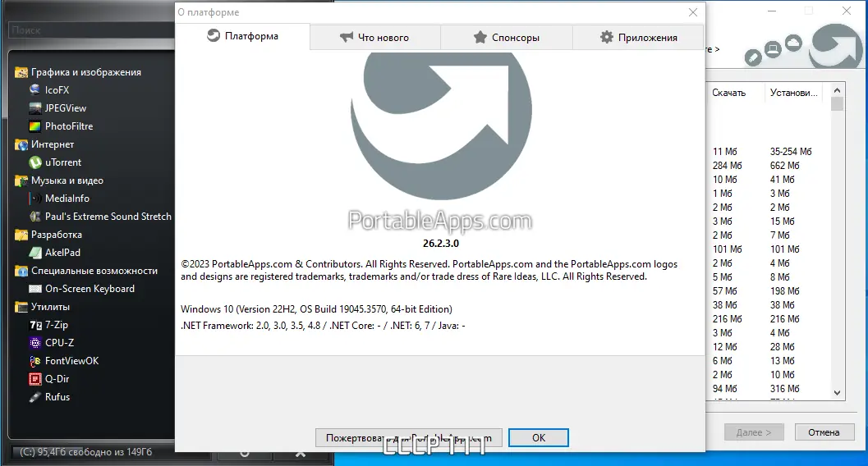The image size is (868, 466).
Task: Switch to the Спонсоры tab
Action: [x=507, y=38]
